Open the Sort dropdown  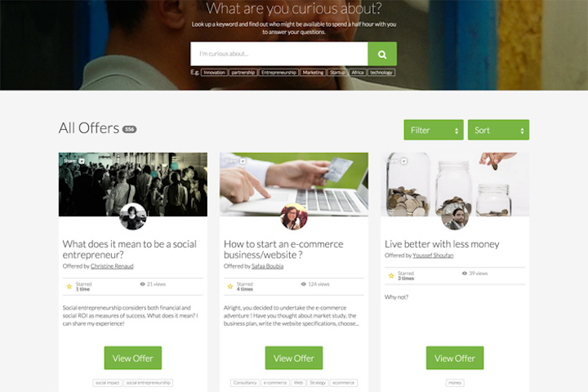pos(498,130)
